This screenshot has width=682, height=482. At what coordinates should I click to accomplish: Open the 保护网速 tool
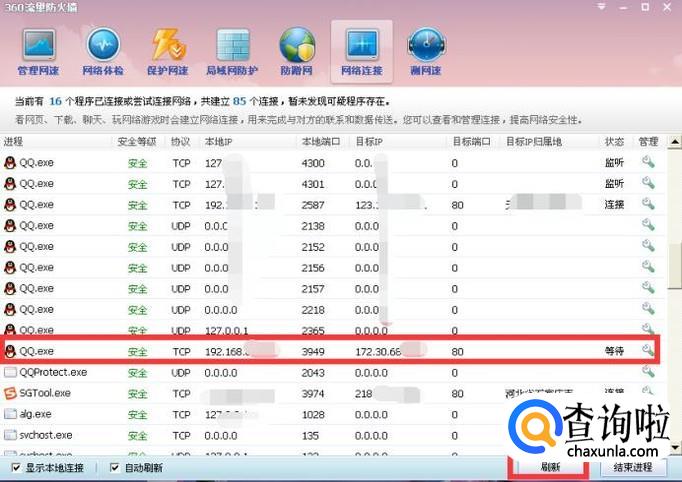(167, 51)
